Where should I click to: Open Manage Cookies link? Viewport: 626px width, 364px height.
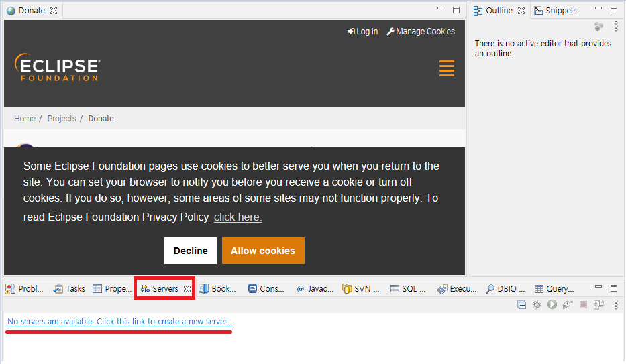pyautogui.click(x=421, y=32)
